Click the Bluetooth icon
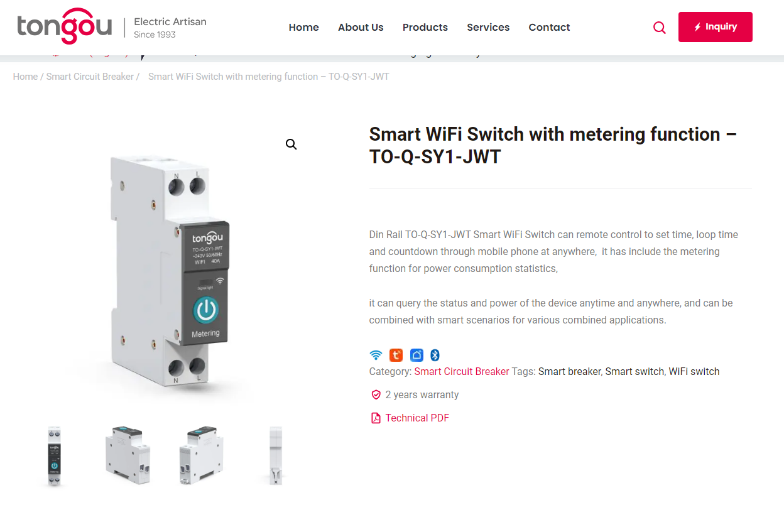The height and width of the screenshot is (532, 784). coord(435,355)
